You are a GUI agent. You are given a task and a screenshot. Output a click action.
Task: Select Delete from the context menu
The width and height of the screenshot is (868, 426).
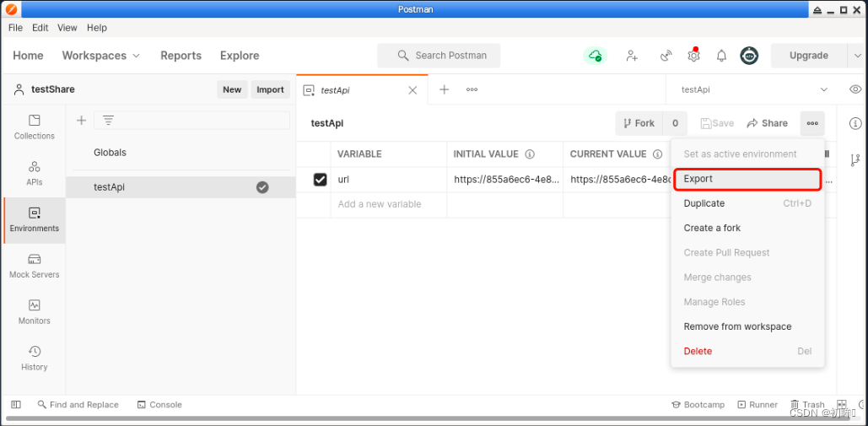pyautogui.click(x=747, y=351)
